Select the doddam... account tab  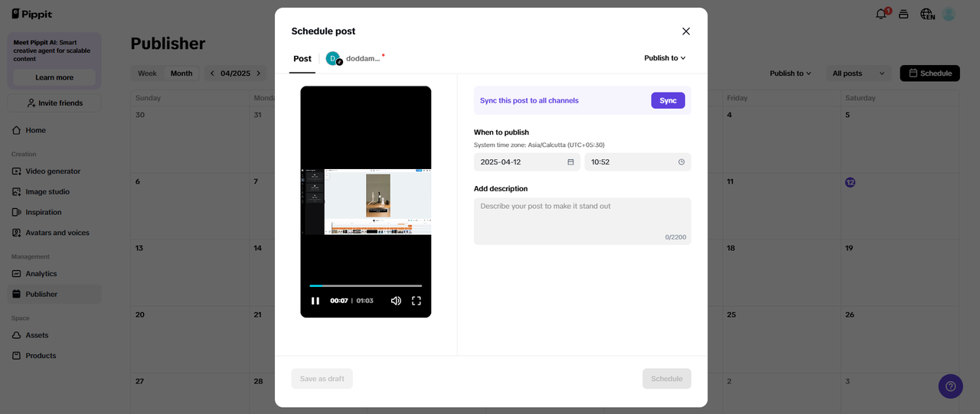pos(354,58)
